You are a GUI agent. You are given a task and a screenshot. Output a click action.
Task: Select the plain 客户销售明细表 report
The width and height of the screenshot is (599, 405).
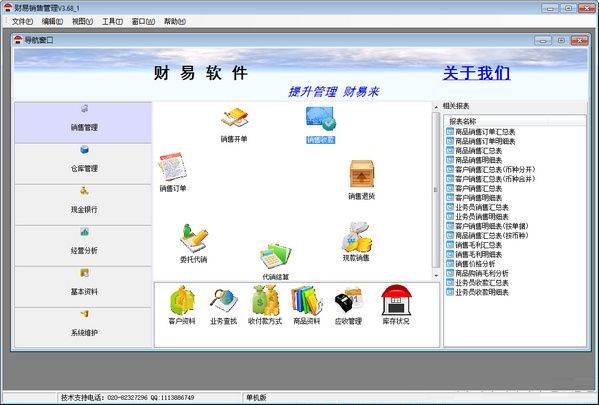pyautogui.click(x=474, y=198)
